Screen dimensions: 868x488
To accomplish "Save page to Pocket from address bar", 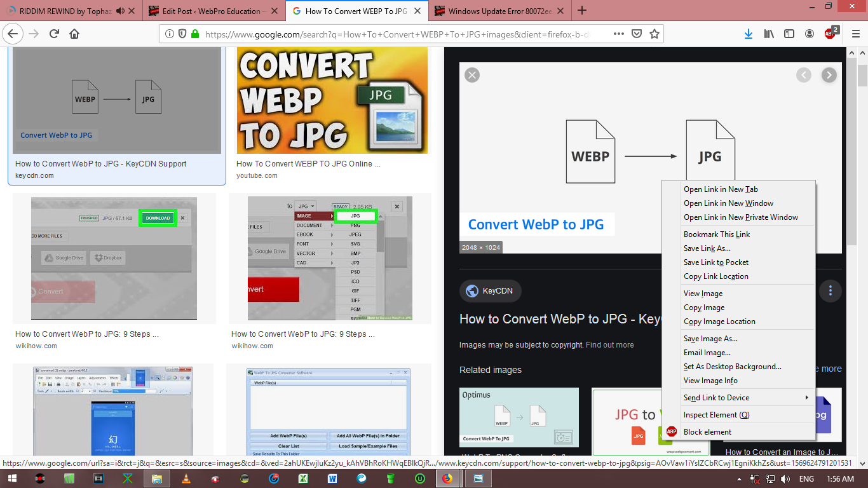I will [637, 34].
